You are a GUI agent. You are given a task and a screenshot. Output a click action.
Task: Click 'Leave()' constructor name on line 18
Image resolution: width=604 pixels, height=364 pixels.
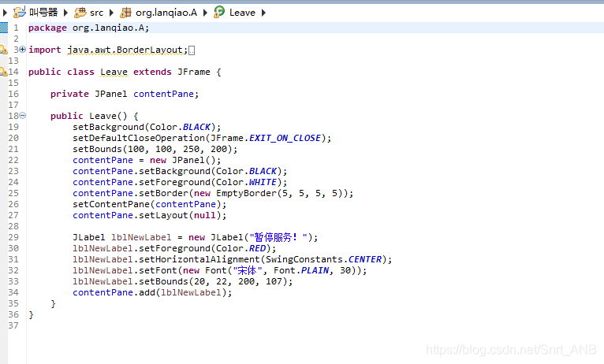108,116
